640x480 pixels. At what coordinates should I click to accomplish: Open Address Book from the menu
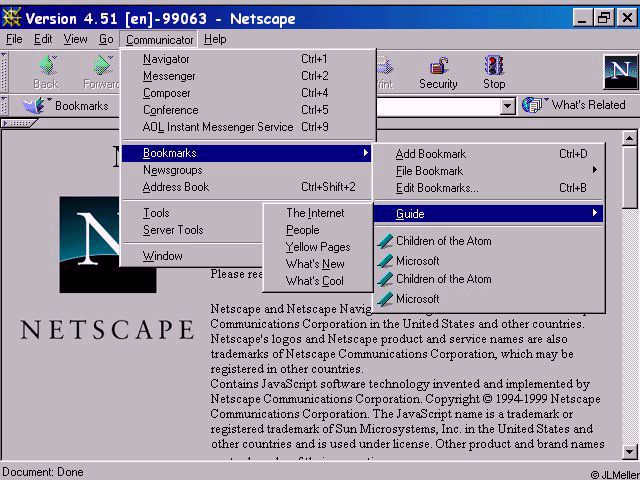[x=247, y=187]
